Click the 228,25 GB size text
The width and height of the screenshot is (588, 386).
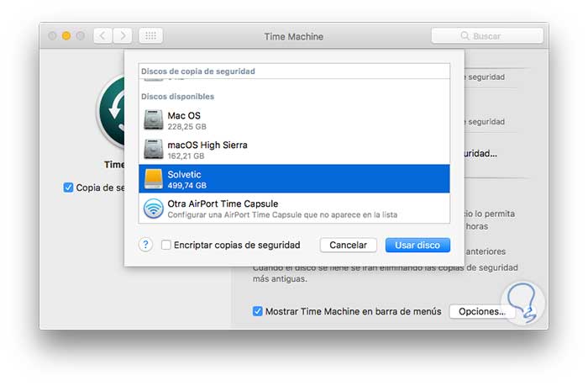point(186,126)
